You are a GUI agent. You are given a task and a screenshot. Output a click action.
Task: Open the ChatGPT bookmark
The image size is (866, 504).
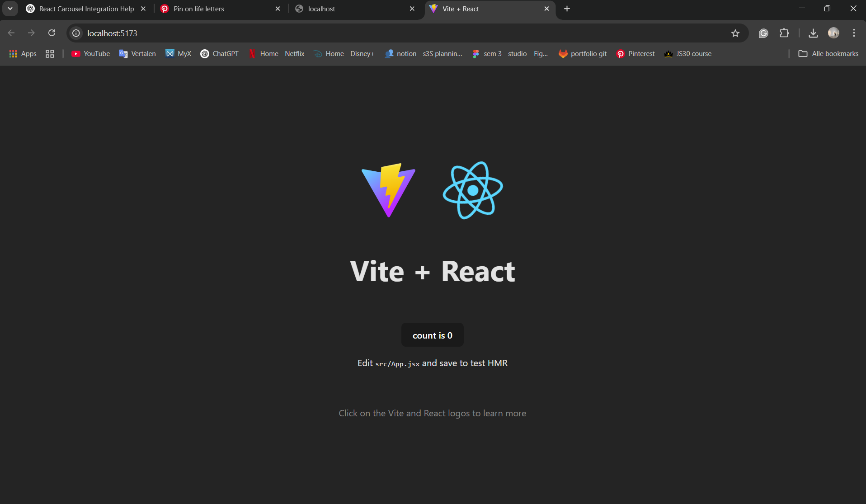pyautogui.click(x=220, y=54)
